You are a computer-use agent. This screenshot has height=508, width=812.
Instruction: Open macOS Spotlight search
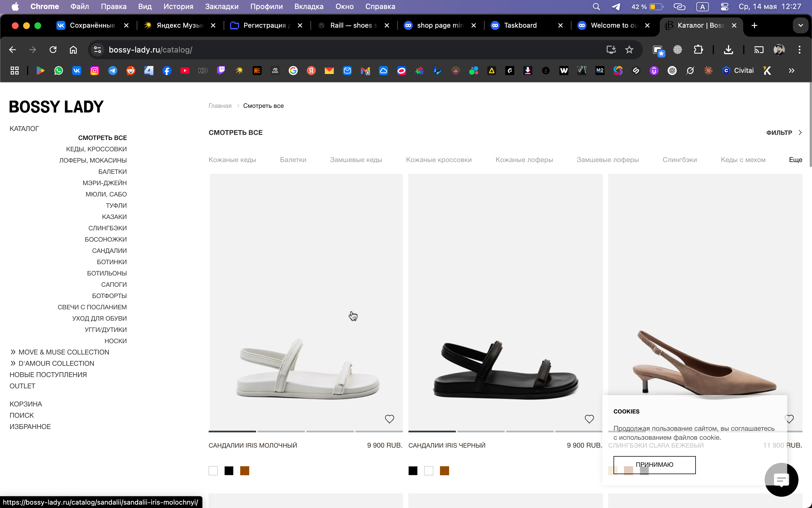pyautogui.click(x=596, y=6)
